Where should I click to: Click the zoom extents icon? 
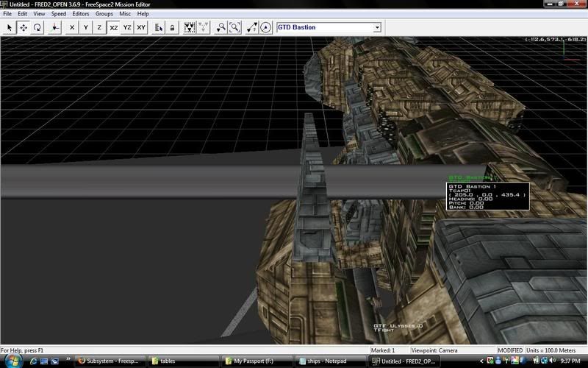(234, 27)
